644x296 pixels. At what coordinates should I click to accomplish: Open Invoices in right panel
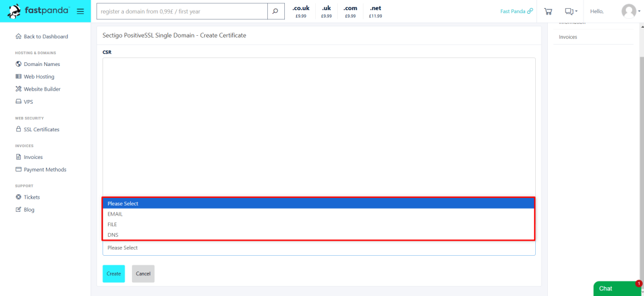(568, 37)
